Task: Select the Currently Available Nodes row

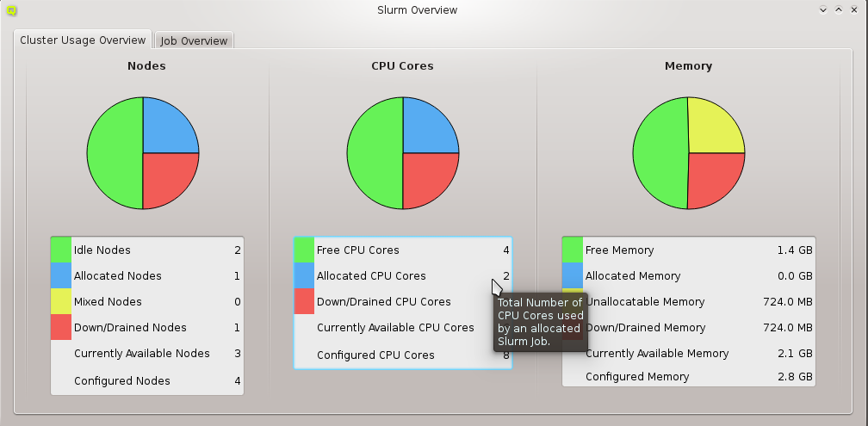Action: (147, 354)
